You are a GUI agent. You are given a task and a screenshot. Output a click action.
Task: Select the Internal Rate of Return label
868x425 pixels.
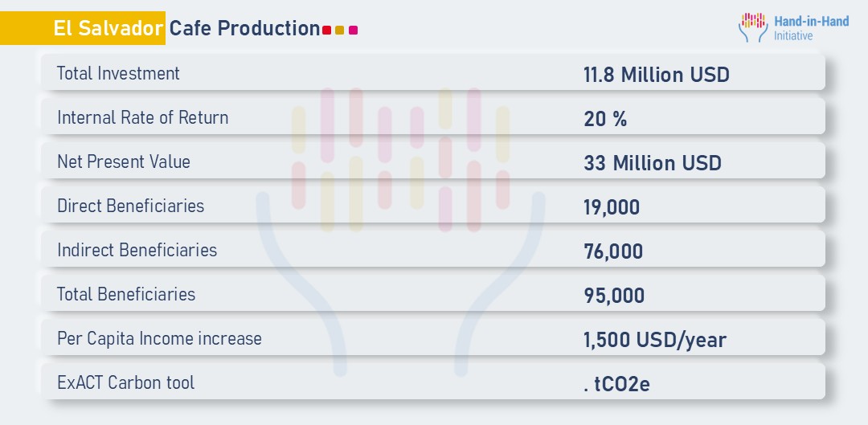142,117
